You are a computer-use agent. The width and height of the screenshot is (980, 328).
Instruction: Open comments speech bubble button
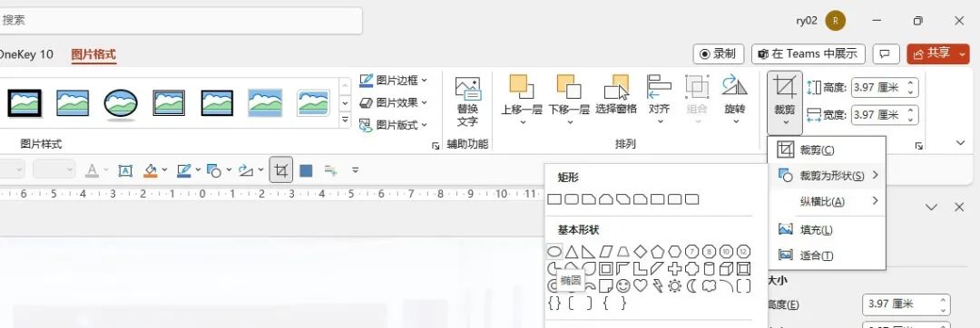pos(885,53)
